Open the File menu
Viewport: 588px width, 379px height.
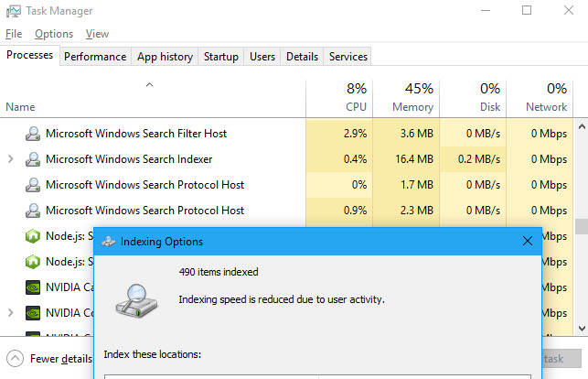pyautogui.click(x=14, y=34)
